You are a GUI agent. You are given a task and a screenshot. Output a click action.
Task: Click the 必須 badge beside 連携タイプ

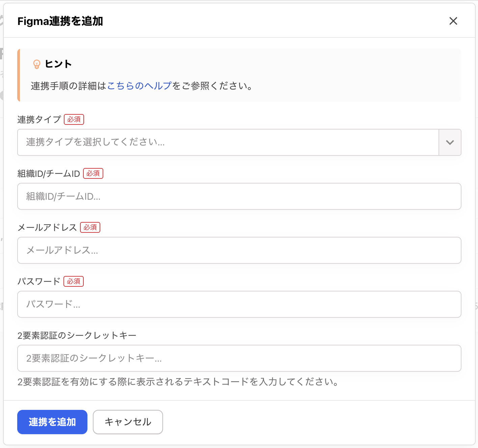tap(74, 119)
